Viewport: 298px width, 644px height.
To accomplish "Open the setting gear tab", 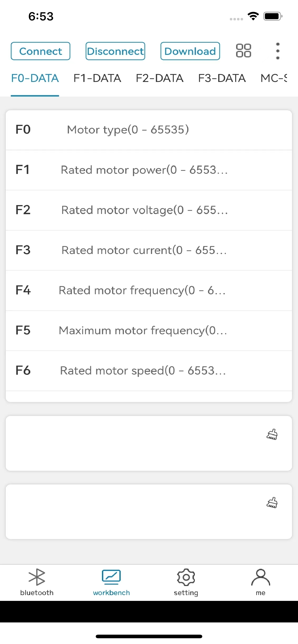I will (x=186, y=582).
